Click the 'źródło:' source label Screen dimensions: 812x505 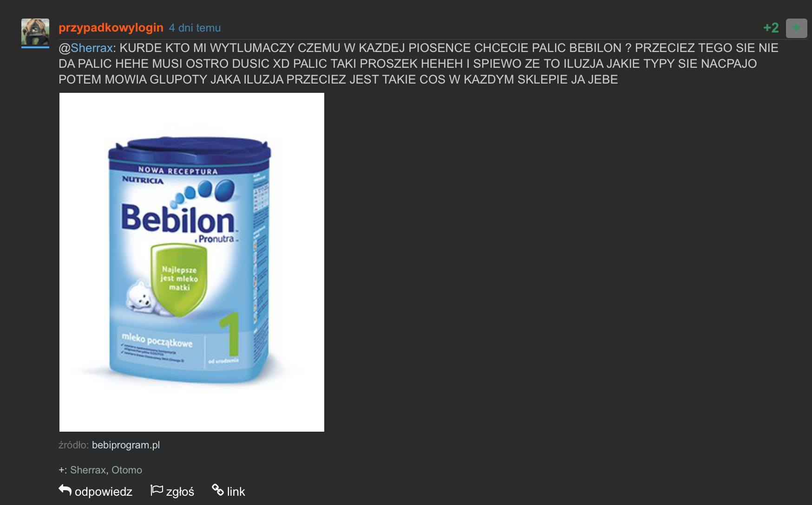point(73,445)
